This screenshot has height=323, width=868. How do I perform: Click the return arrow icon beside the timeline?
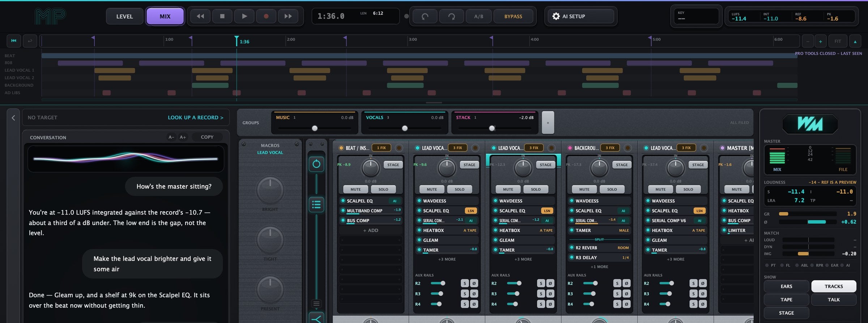coord(30,41)
